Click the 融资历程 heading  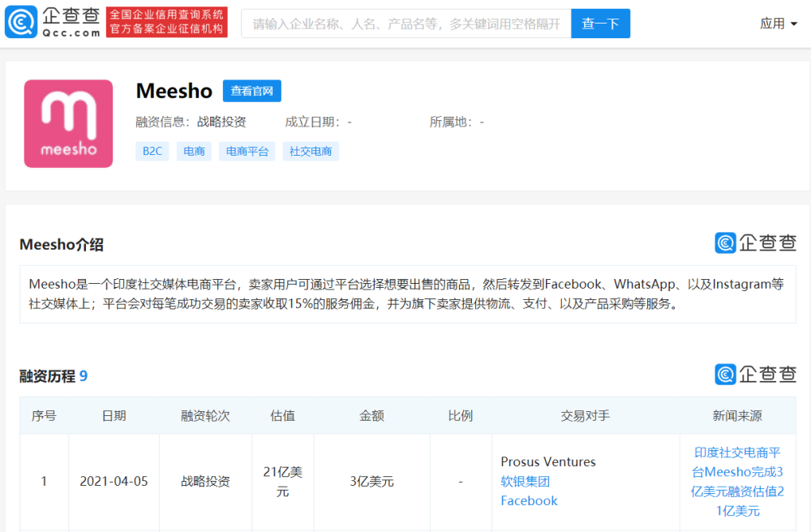(x=48, y=375)
